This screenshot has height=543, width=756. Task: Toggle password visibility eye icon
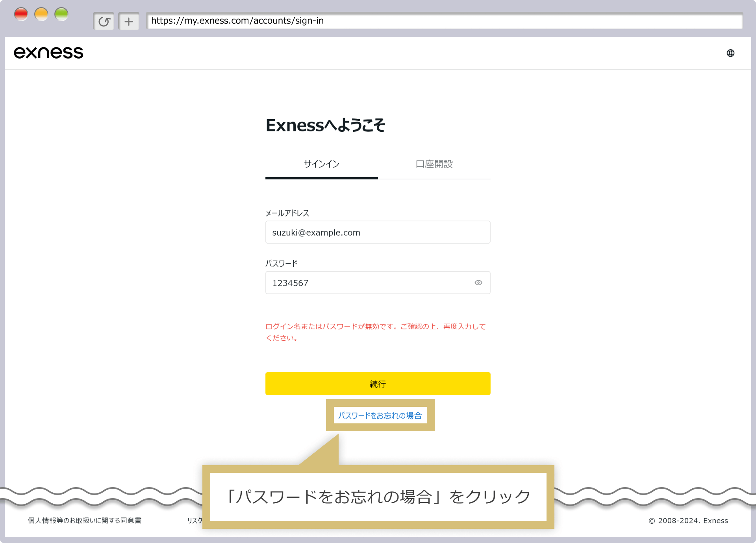coord(478,283)
